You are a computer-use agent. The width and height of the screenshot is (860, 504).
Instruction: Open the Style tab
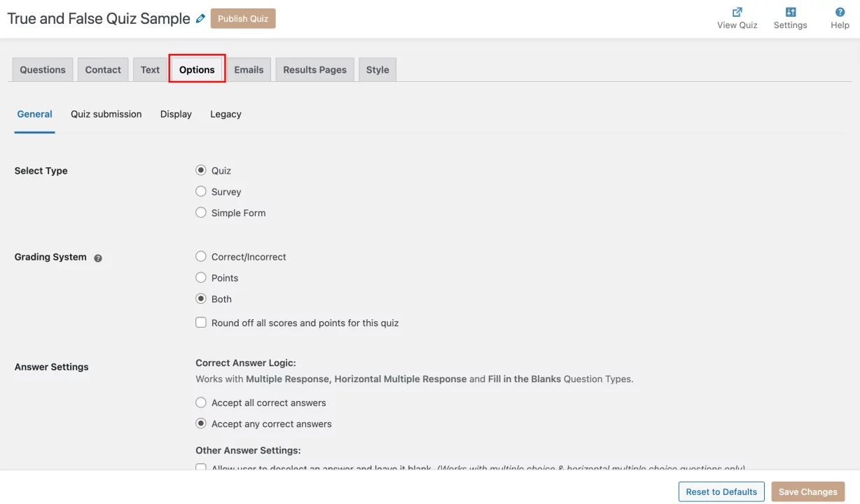point(377,69)
